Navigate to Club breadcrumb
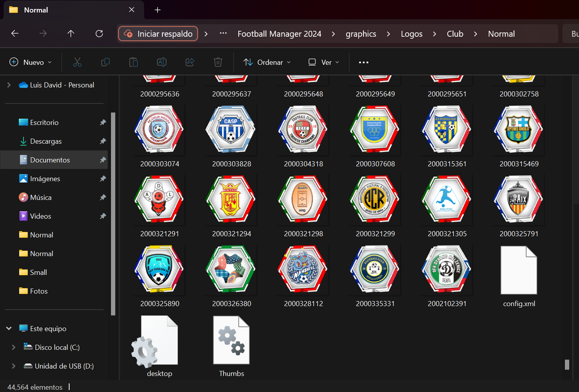The image size is (579, 392). tap(455, 34)
